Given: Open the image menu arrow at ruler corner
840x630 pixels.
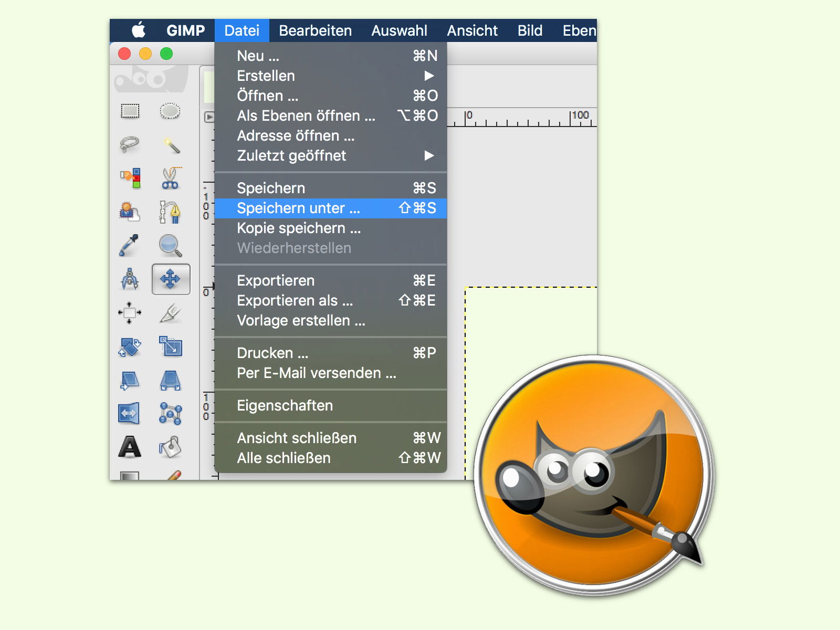Looking at the screenshot, I should [209, 117].
